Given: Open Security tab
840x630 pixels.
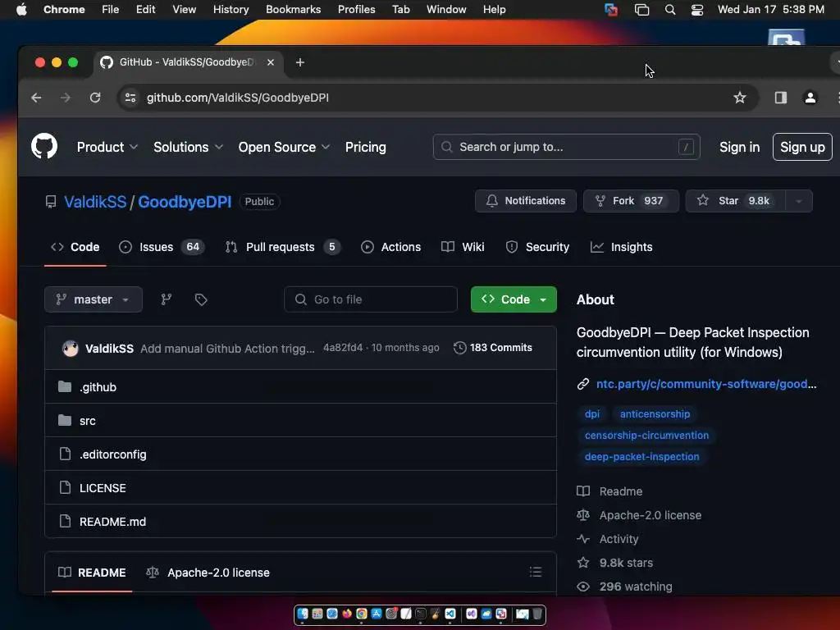Looking at the screenshot, I should tap(536, 247).
